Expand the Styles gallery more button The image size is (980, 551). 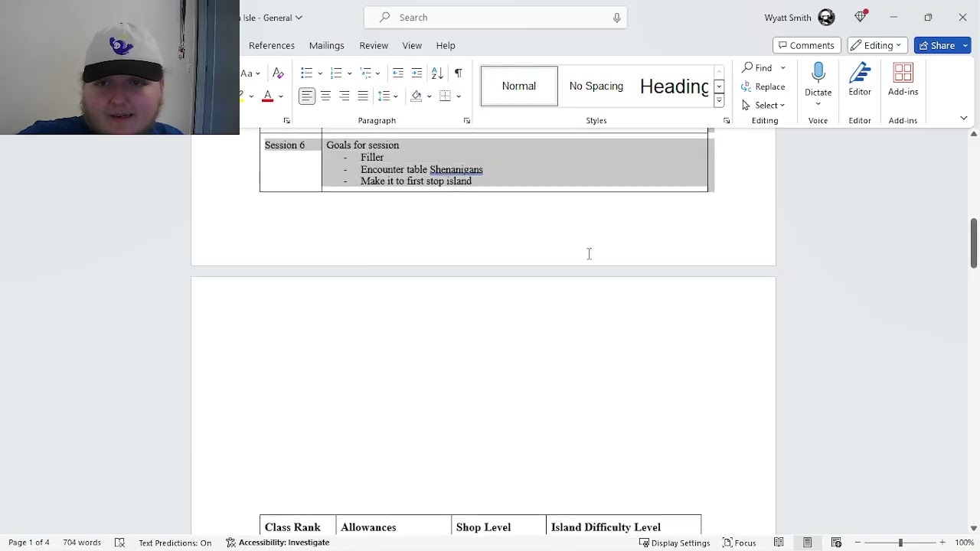[719, 101]
